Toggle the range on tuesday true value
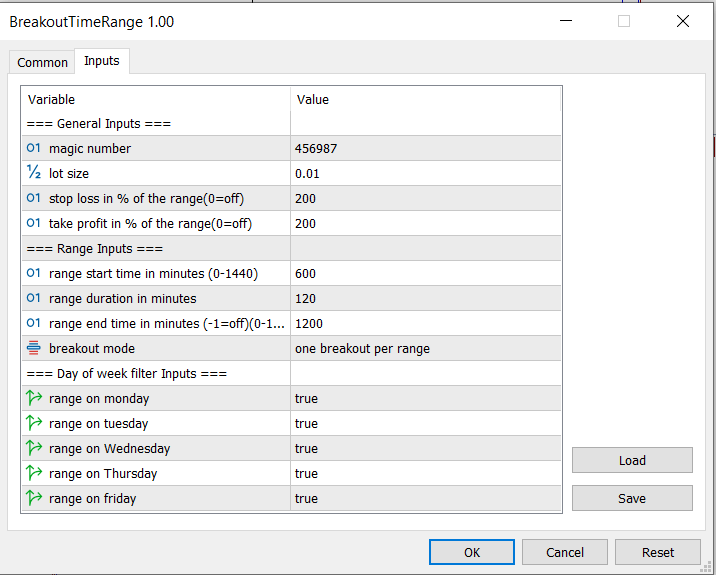 click(x=306, y=423)
